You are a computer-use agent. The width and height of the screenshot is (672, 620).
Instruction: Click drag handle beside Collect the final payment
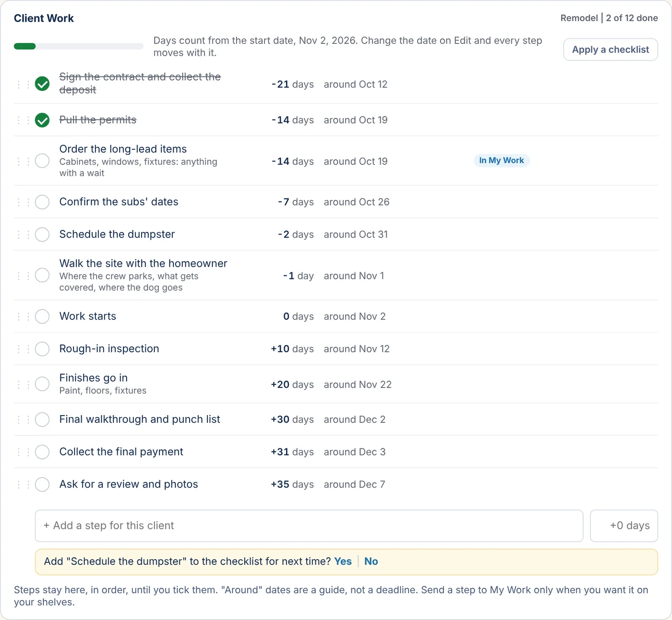pos(24,452)
